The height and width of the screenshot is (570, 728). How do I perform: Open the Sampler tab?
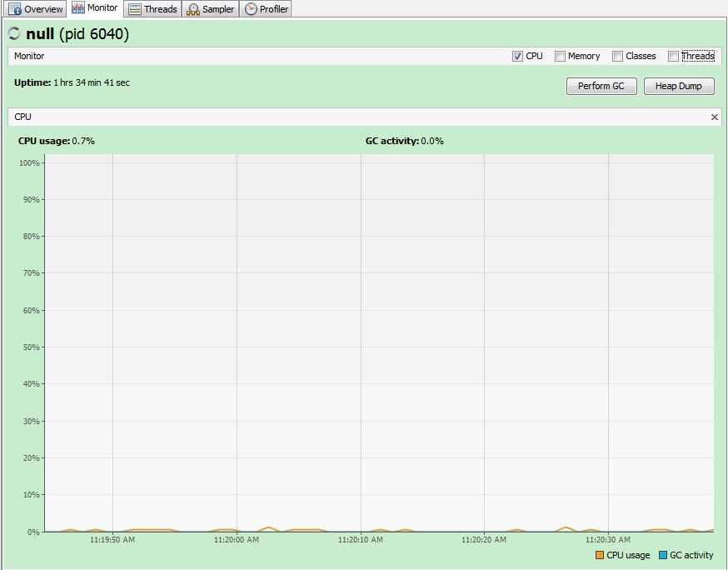pos(211,9)
